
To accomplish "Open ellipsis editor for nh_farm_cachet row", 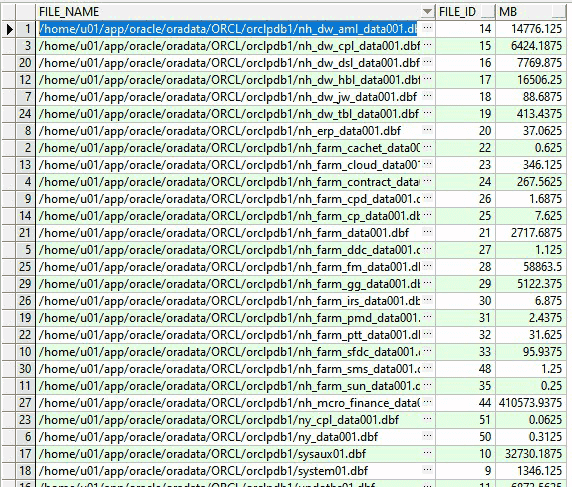I will [x=428, y=148].
